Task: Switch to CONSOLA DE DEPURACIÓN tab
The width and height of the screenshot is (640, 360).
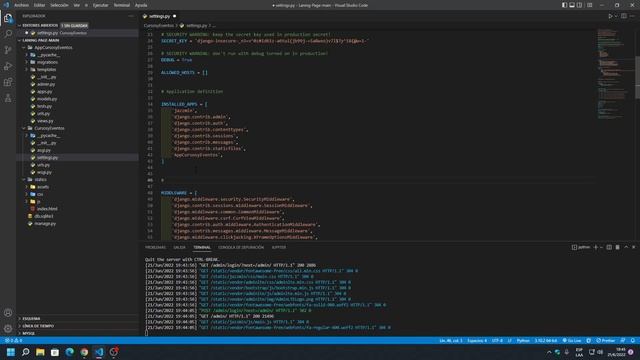Action: coord(241,247)
